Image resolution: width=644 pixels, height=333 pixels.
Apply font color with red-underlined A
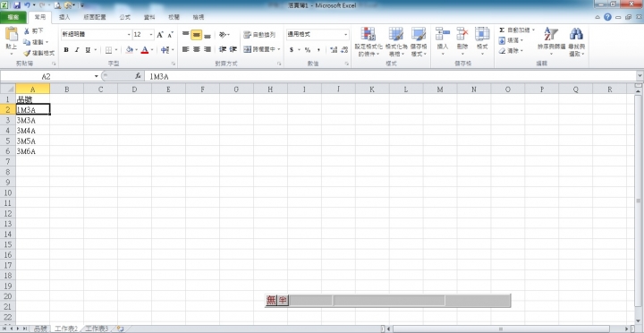click(145, 50)
